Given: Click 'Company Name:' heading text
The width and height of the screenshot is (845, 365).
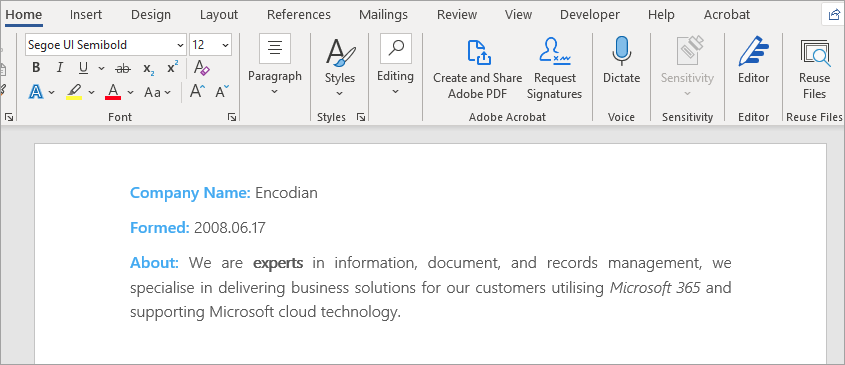Looking at the screenshot, I should pyautogui.click(x=190, y=192).
